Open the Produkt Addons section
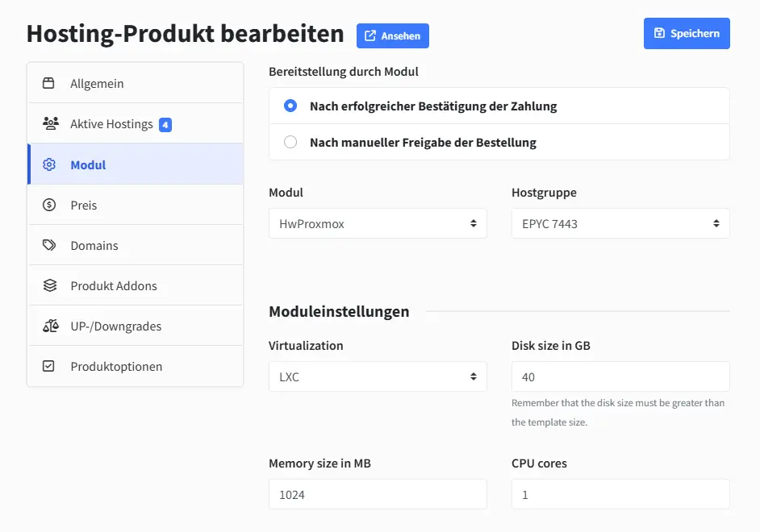Image resolution: width=760 pixels, height=532 pixels. pyautogui.click(x=136, y=285)
